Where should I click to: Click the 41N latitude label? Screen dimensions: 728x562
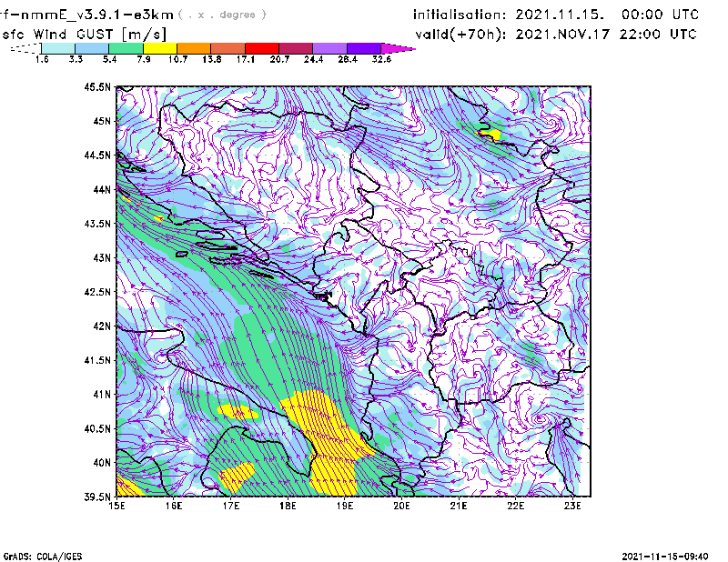point(102,395)
